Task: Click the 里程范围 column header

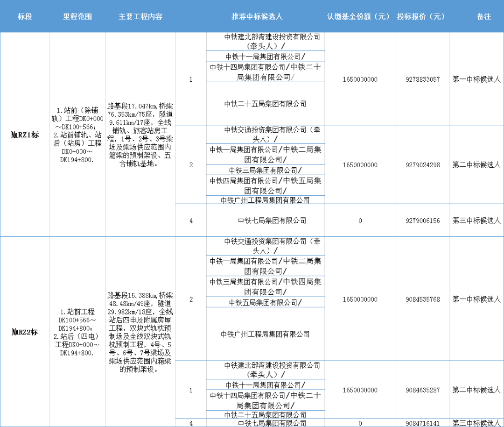Action: [77, 16]
